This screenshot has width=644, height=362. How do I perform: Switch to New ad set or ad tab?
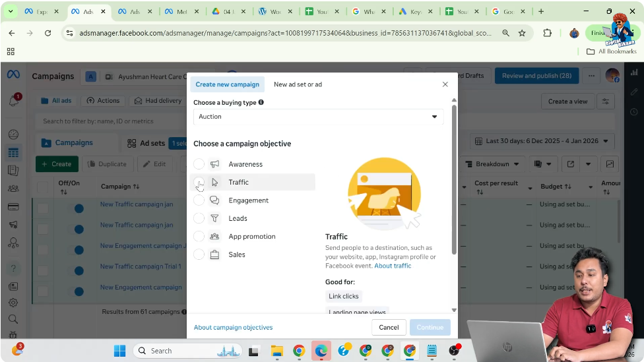(298, 84)
